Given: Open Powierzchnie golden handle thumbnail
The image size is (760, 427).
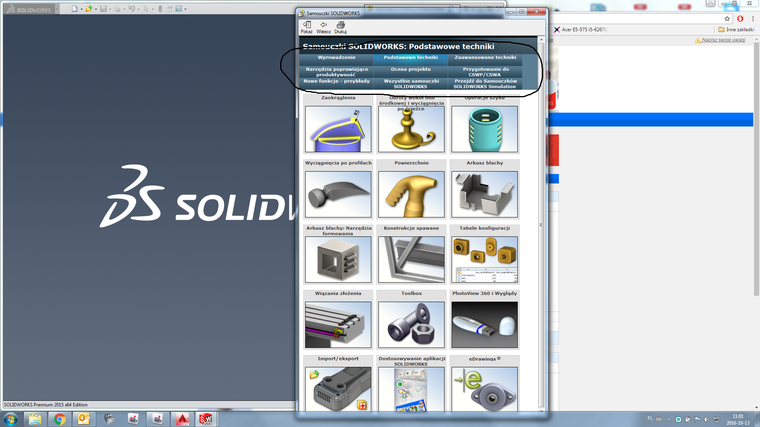Looking at the screenshot, I should point(411,194).
